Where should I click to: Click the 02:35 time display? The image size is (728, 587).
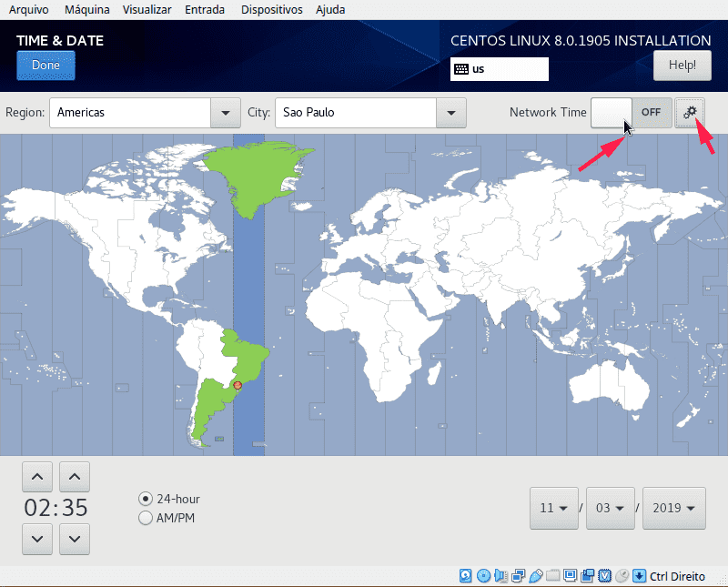(x=56, y=508)
